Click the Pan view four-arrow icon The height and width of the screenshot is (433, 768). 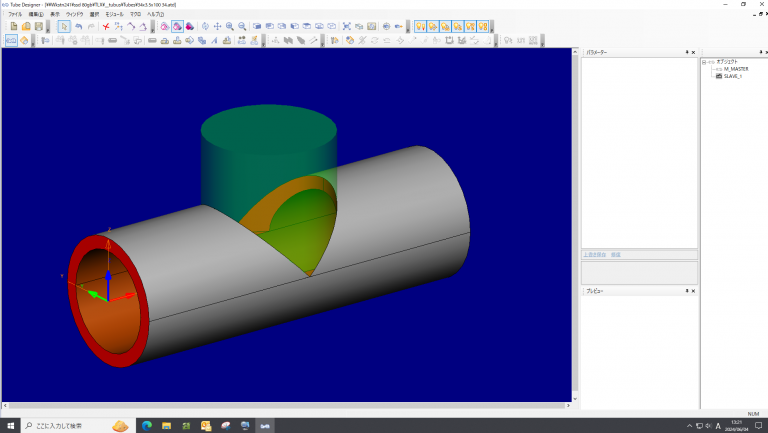tap(217, 26)
